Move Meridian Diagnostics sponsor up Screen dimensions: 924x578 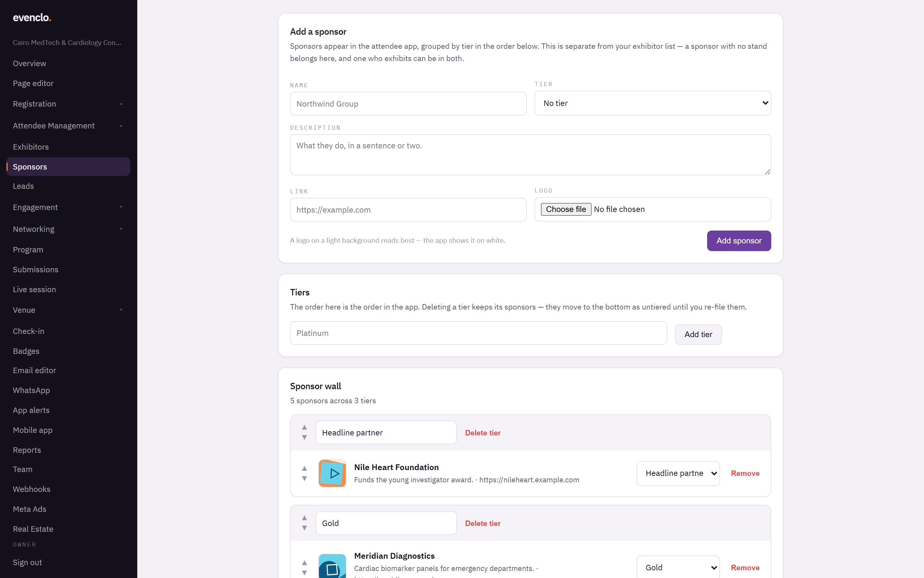[x=304, y=563]
